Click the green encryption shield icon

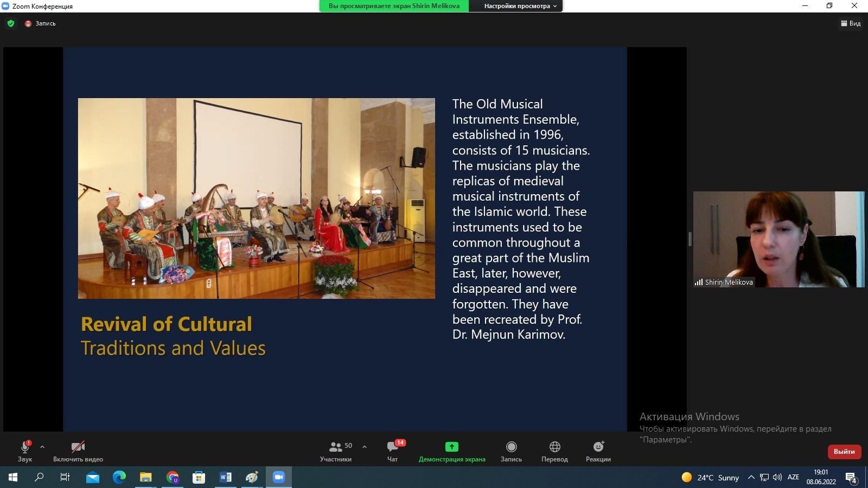[x=11, y=23]
